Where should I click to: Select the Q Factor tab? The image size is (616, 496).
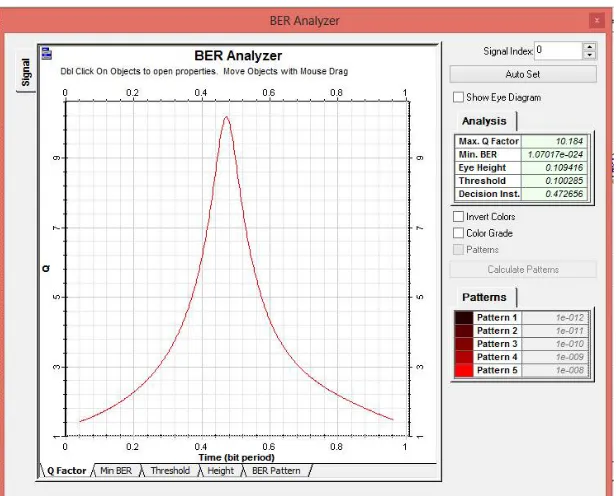[66, 470]
